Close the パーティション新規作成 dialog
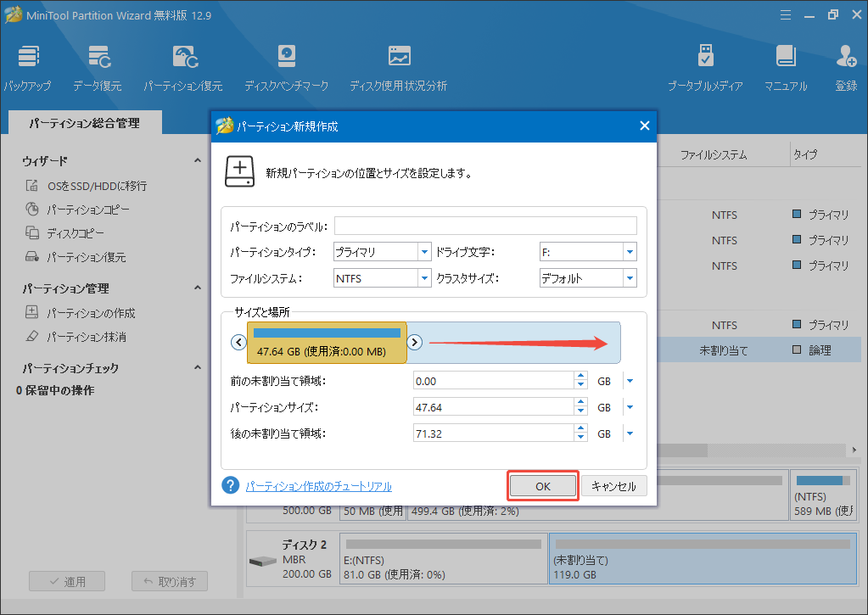The width and height of the screenshot is (868, 615). pyautogui.click(x=644, y=126)
